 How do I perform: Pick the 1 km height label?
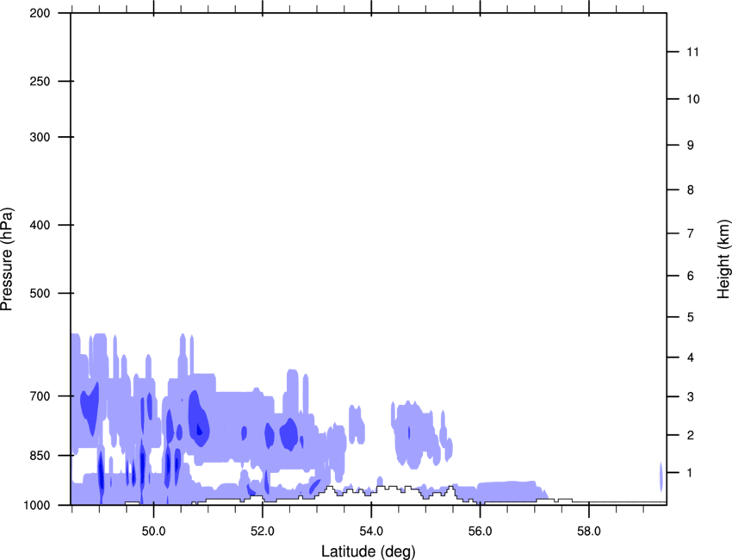[691, 473]
